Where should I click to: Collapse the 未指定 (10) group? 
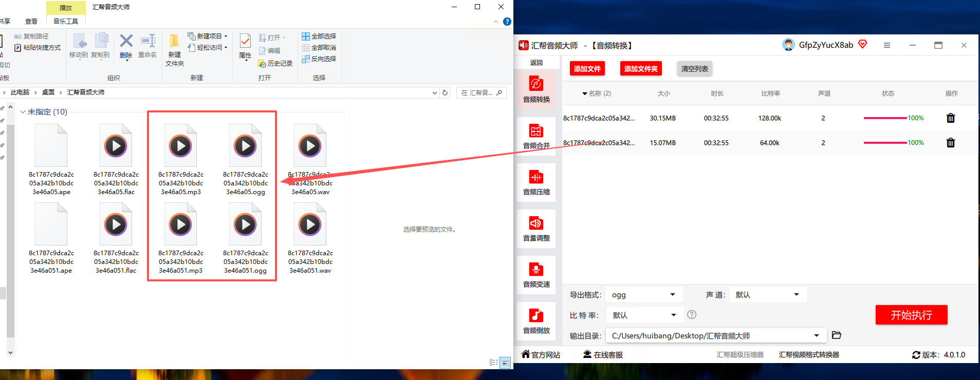click(x=23, y=112)
